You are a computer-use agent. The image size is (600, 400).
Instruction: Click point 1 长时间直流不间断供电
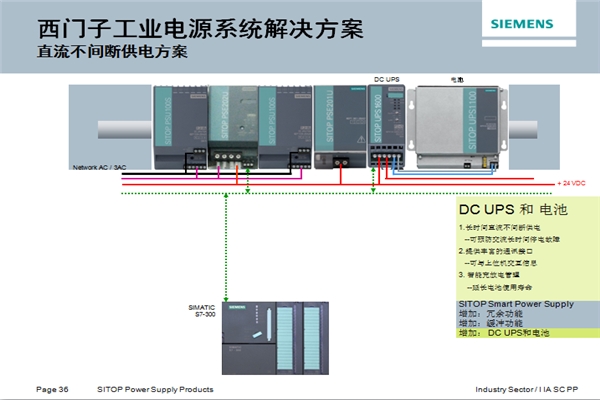tap(499, 228)
